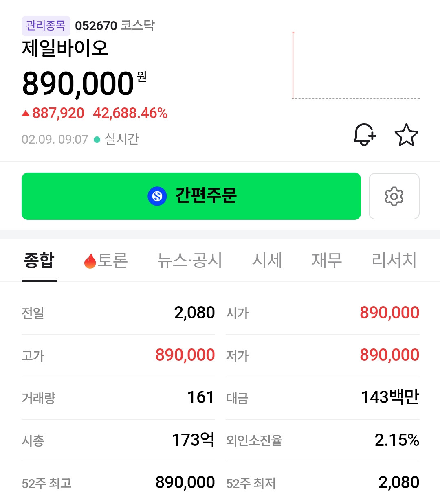440x504 pixels.
Task: Switch to the 리서치 tab
Action: [x=394, y=261]
